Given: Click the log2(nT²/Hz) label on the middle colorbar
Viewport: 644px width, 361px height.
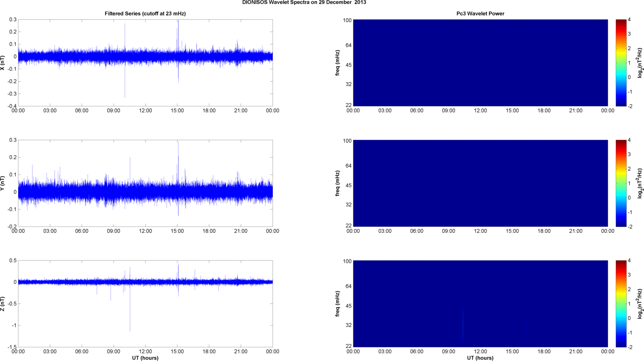Looking at the screenshot, I should point(640,183).
